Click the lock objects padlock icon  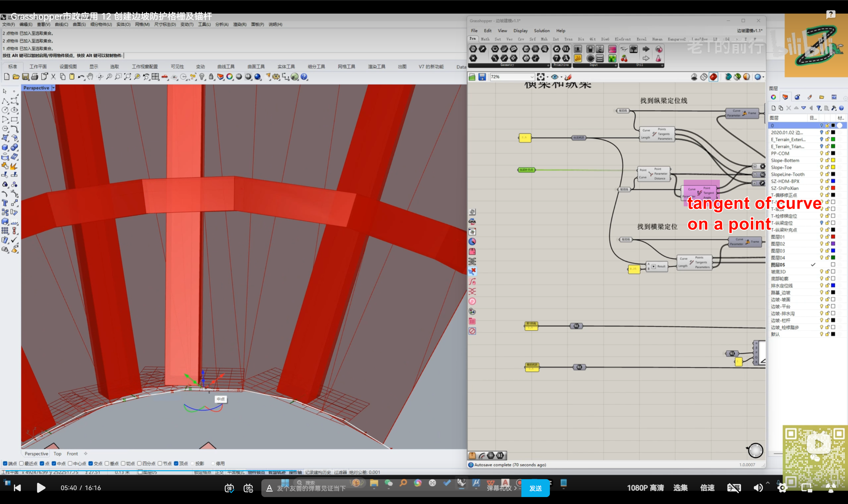211,77
